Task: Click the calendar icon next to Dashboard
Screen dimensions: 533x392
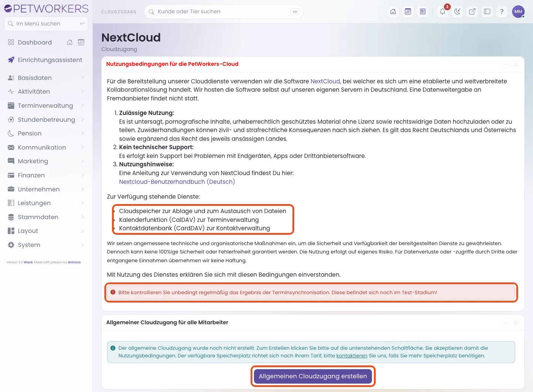Action: [81, 42]
